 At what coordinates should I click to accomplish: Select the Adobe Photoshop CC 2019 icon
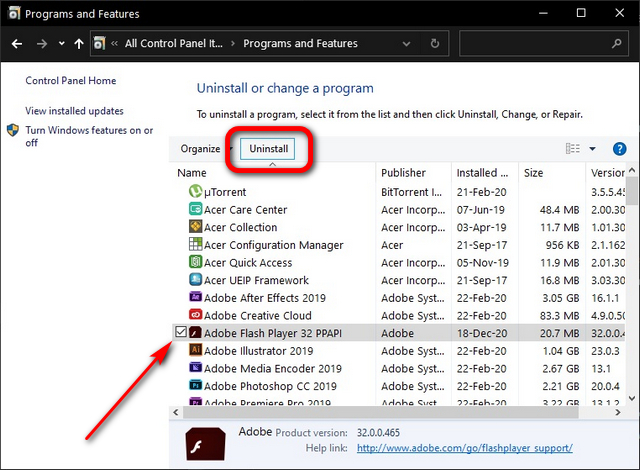pos(196,386)
